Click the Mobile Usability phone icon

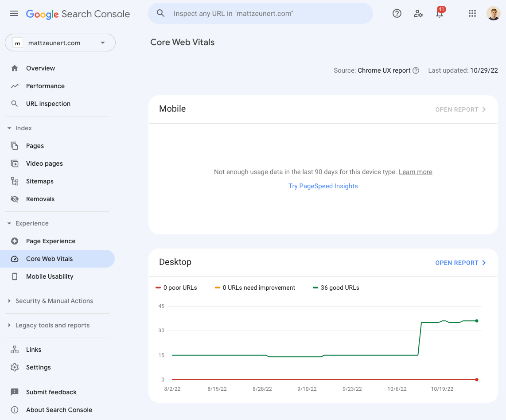click(15, 276)
